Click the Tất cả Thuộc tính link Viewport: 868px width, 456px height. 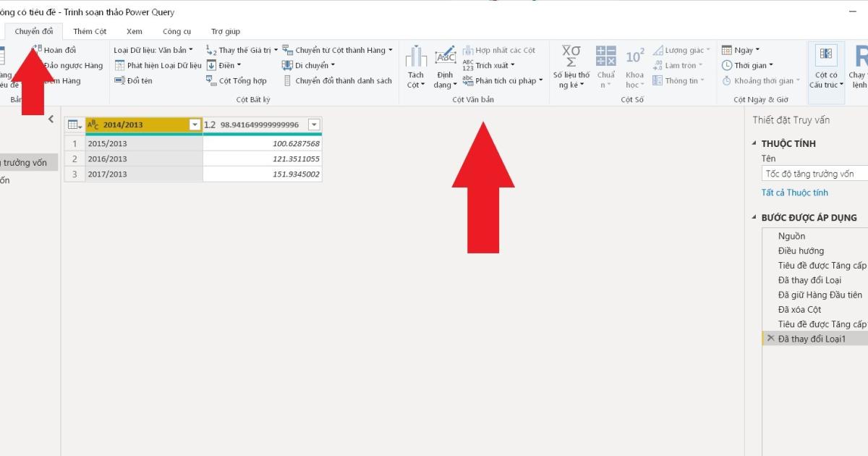click(x=794, y=193)
